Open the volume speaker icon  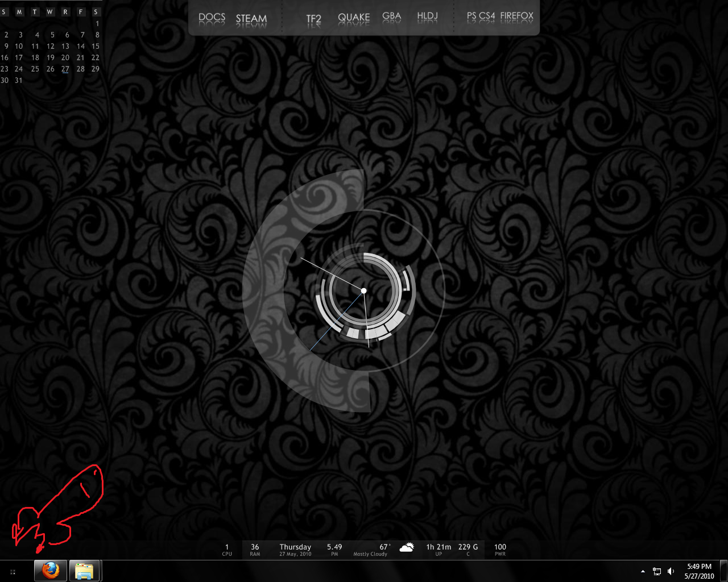(x=671, y=571)
